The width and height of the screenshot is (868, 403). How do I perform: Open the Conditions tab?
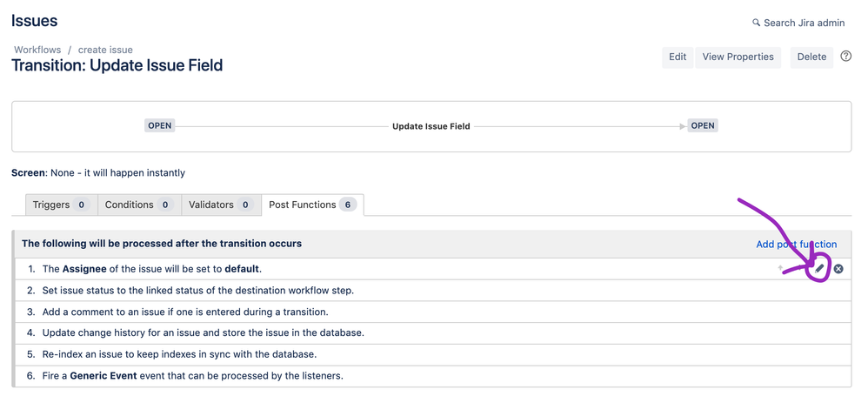(139, 205)
